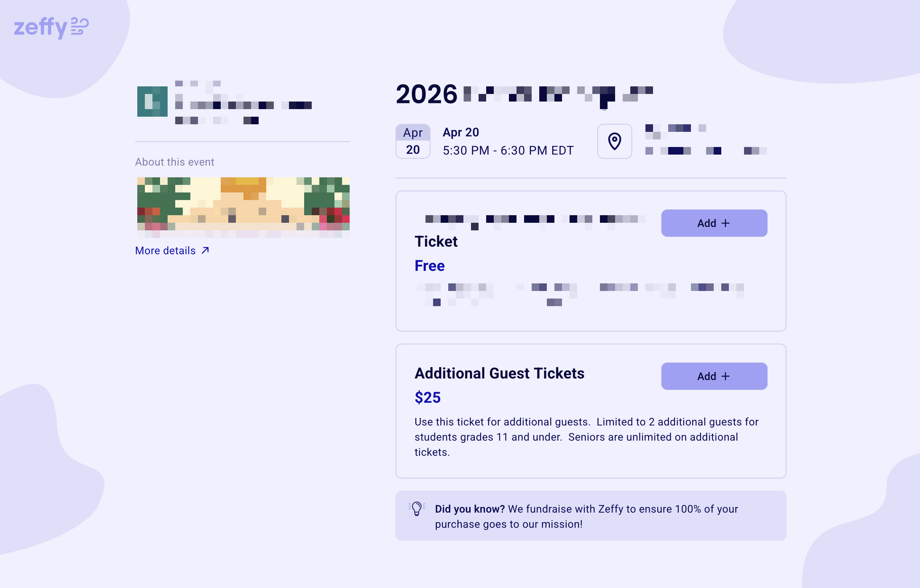Screen dimensions: 920x588
Task: Open the More details link
Action: point(166,250)
